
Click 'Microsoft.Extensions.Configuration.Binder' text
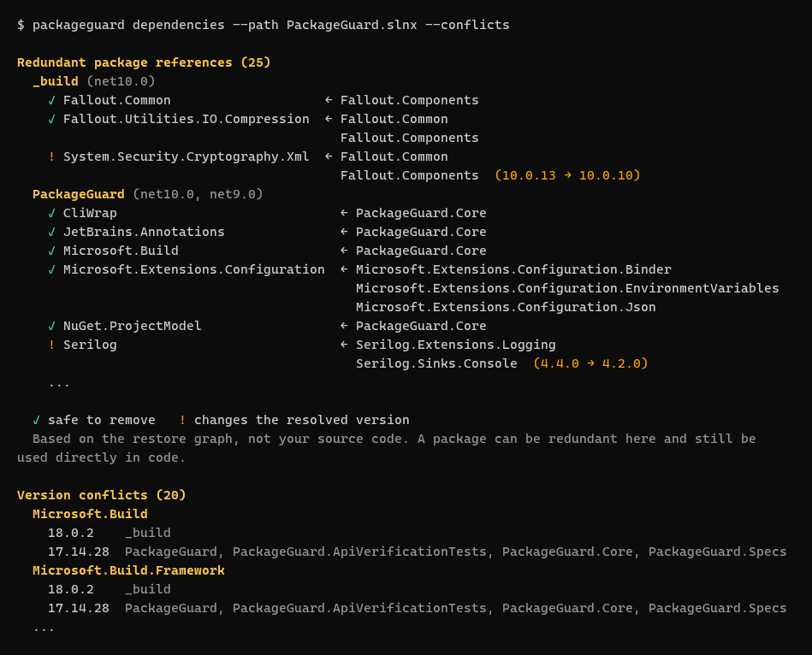click(513, 269)
